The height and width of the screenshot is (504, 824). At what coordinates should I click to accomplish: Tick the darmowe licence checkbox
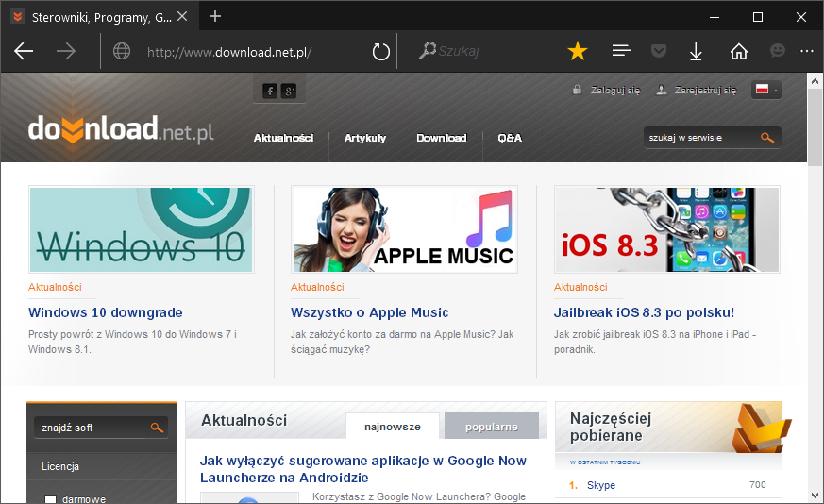pyautogui.click(x=50, y=499)
